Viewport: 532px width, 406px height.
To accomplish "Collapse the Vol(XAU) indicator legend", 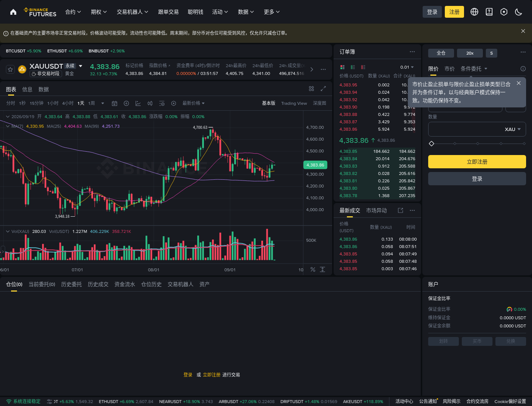I will (x=8, y=231).
